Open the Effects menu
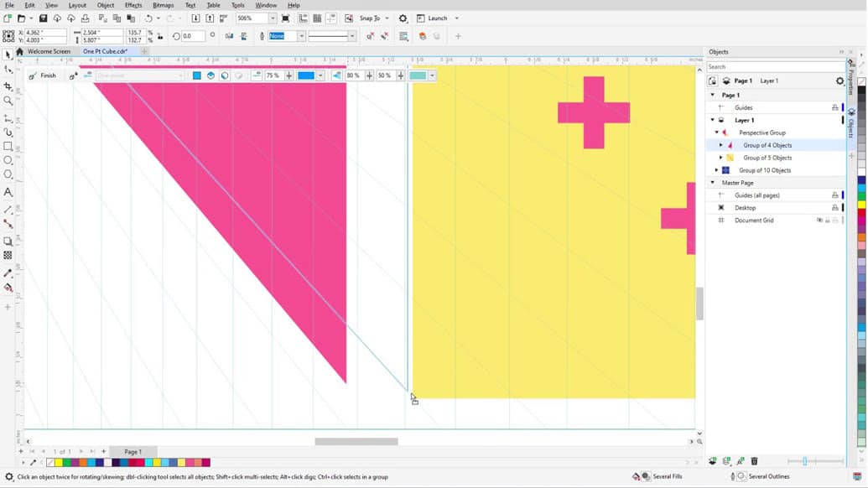Image resolution: width=868 pixels, height=488 pixels. click(133, 5)
